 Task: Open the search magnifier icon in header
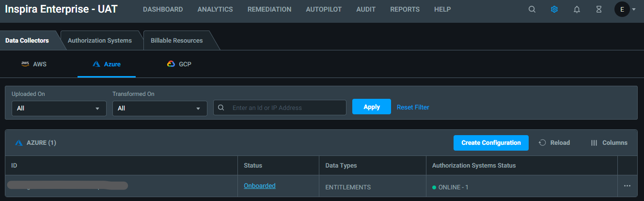click(532, 9)
